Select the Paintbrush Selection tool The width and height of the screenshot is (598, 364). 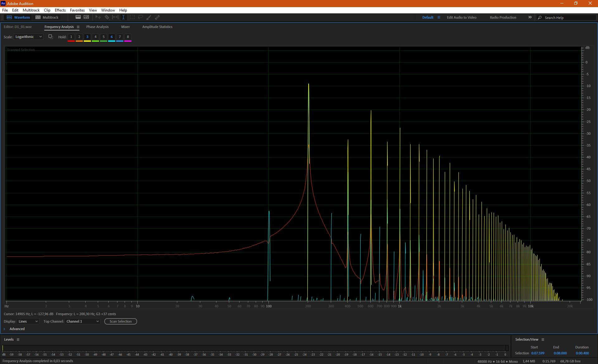pos(149,17)
